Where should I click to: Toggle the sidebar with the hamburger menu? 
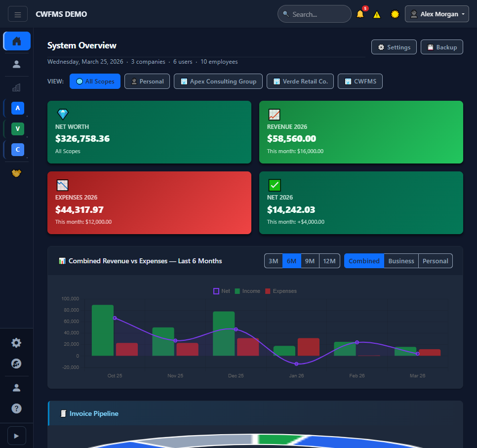[18, 14]
